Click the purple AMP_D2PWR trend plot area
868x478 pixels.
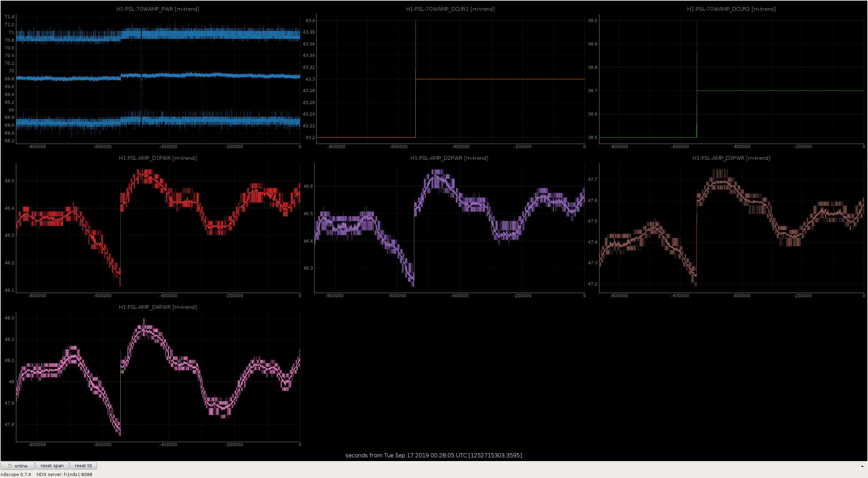click(x=450, y=228)
